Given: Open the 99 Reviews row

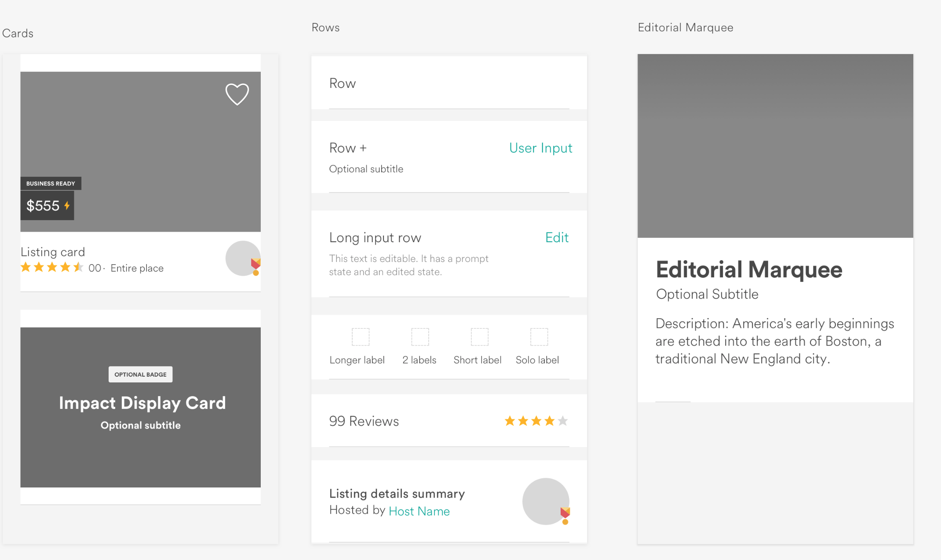Looking at the screenshot, I should (x=449, y=421).
